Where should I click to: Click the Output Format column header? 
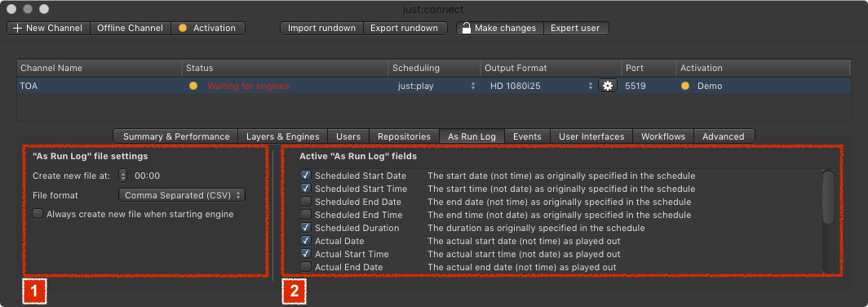click(551, 68)
